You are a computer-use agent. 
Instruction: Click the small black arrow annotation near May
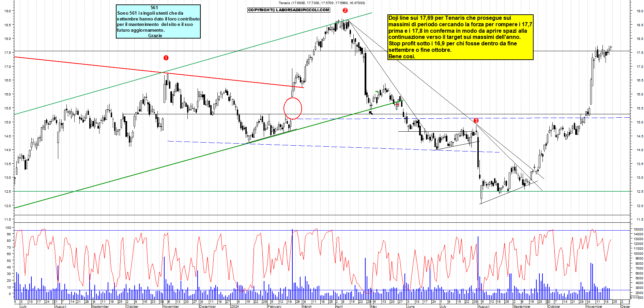coord(371,113)
